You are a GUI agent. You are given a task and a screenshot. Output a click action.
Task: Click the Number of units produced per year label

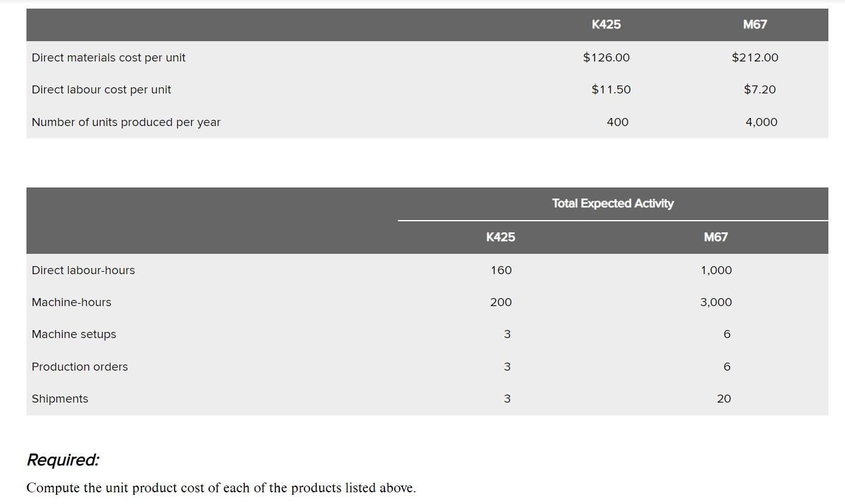click(126, 122)
